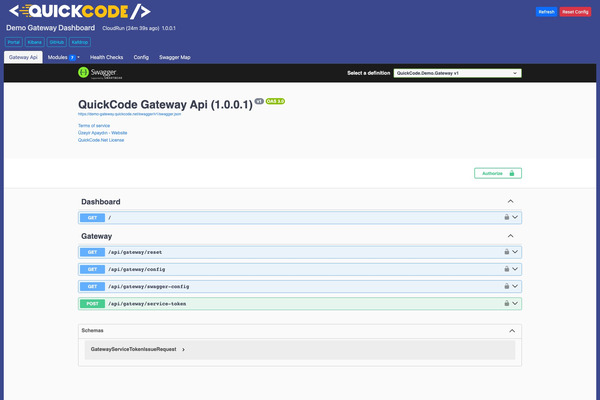Expand the GET / endpoint chevron
The width and height of the screenshot is (600, 400).
tap(515, 217)
